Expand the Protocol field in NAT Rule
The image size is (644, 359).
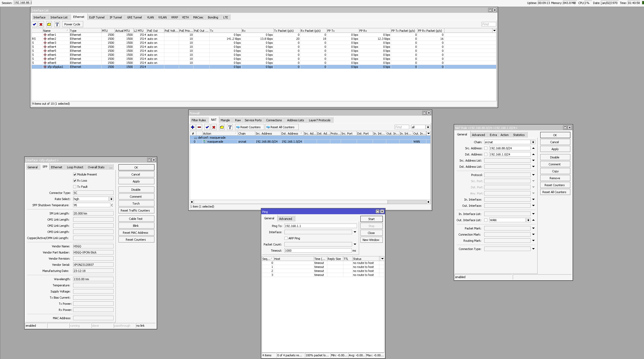[x=533, y=175]
